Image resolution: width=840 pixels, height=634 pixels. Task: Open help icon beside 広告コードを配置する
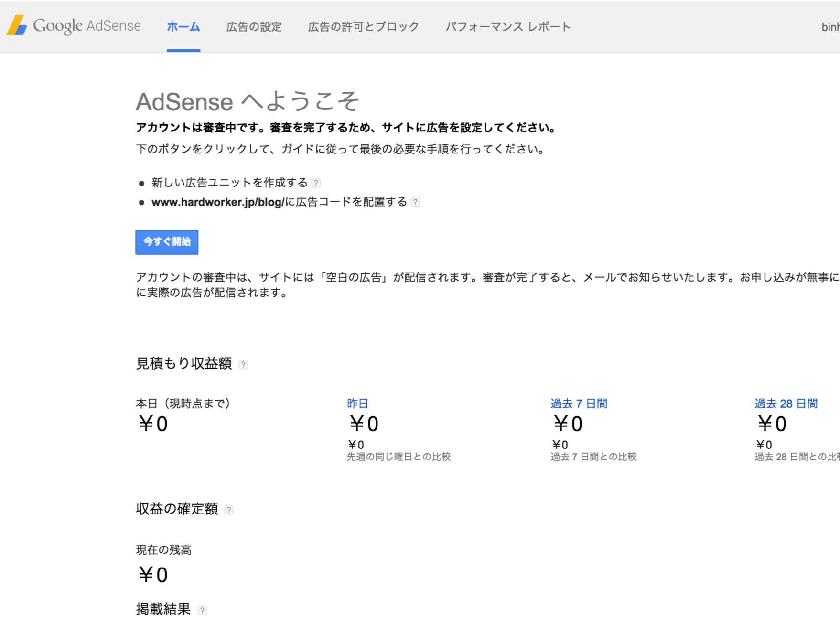(416, 202)
